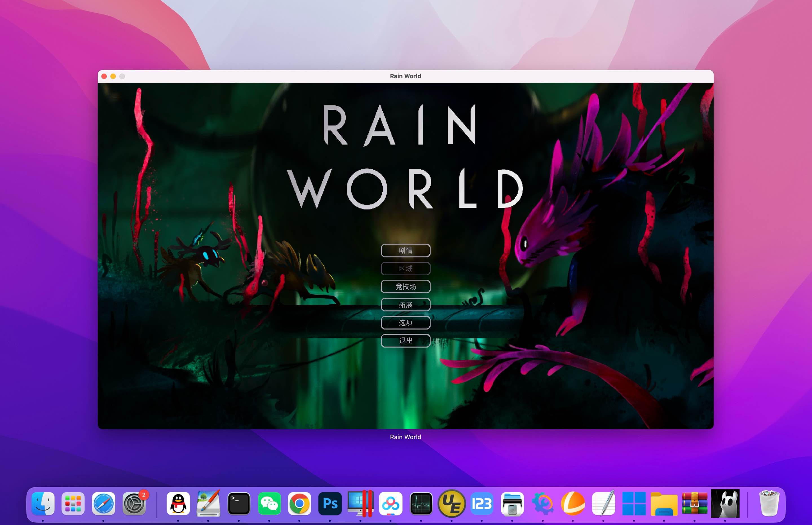Open System Preferences with badge 2
The height and width of the screenshot is (525, 812).
134,504
